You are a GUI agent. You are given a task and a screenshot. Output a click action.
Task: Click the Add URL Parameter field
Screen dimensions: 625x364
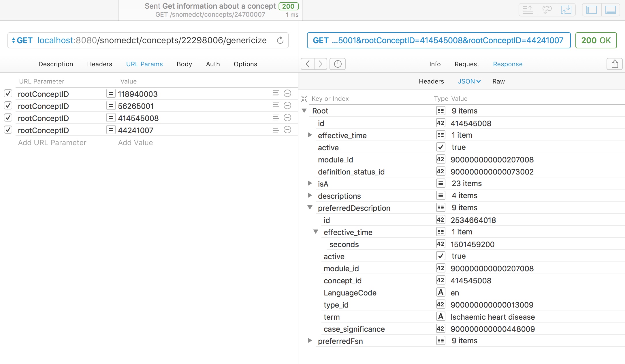[x=52, y=143]
